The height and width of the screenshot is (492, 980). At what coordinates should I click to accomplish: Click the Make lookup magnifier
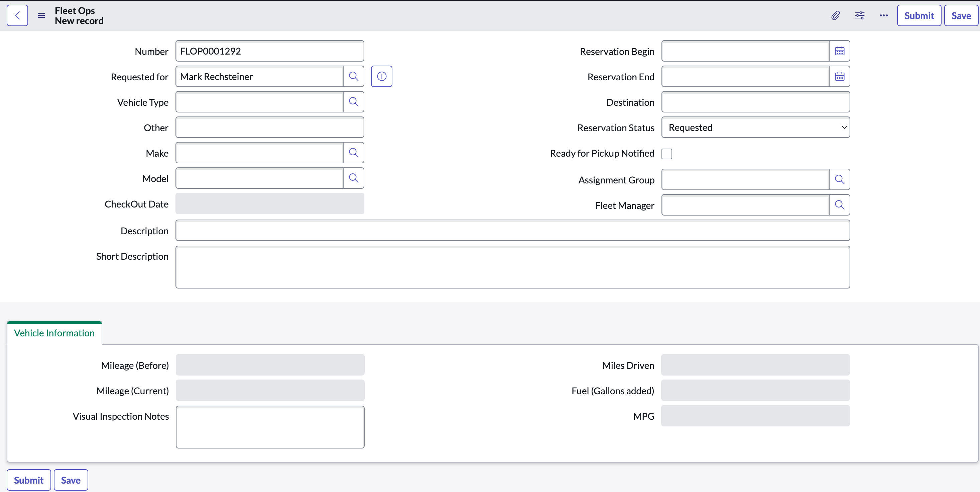(353, 153)
